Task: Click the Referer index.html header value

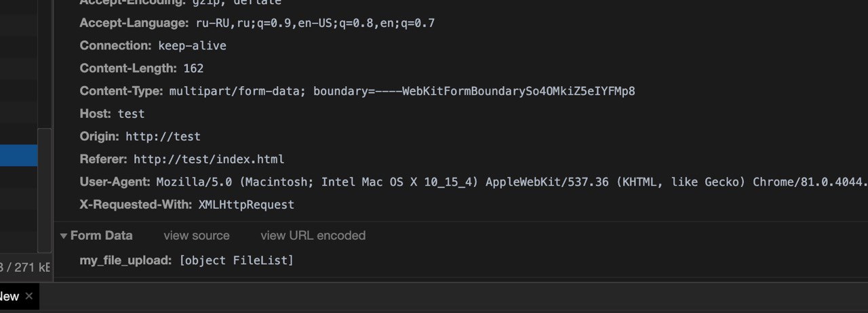Action: click(x=209, y=159)
